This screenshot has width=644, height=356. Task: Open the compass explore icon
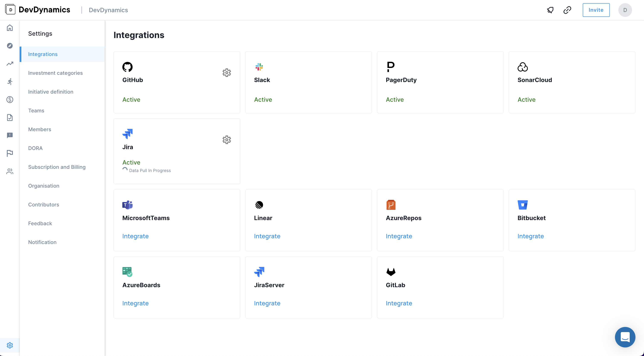point(10,46)
